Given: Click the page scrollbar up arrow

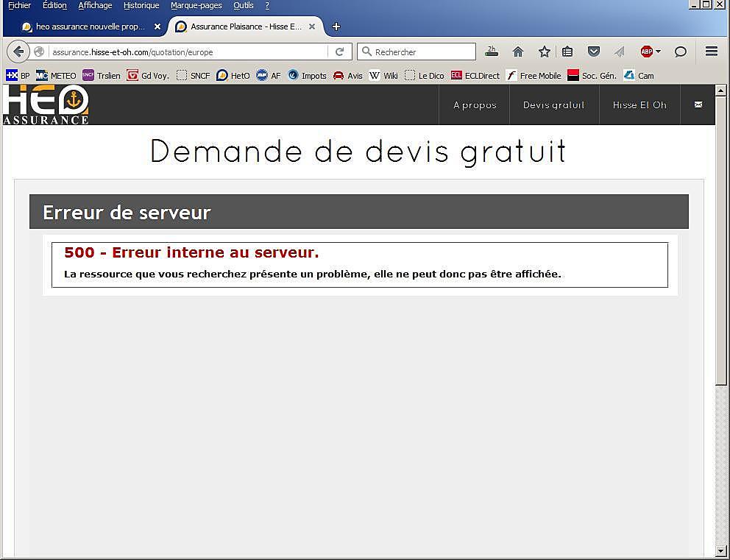Looking at the screenshot, I should click(720, 91).
